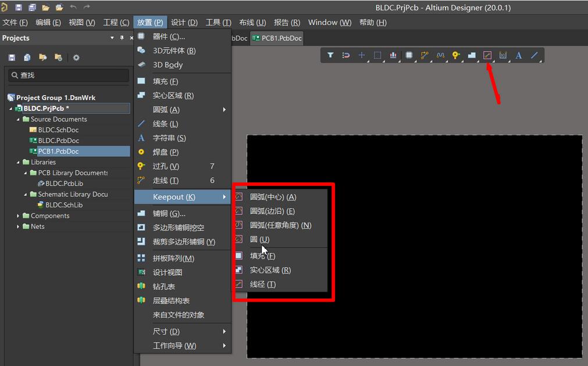Open the Projects panel dropdown arrow
The width and height of the screenshot is (588, 366).
click(x=112, y=38)
